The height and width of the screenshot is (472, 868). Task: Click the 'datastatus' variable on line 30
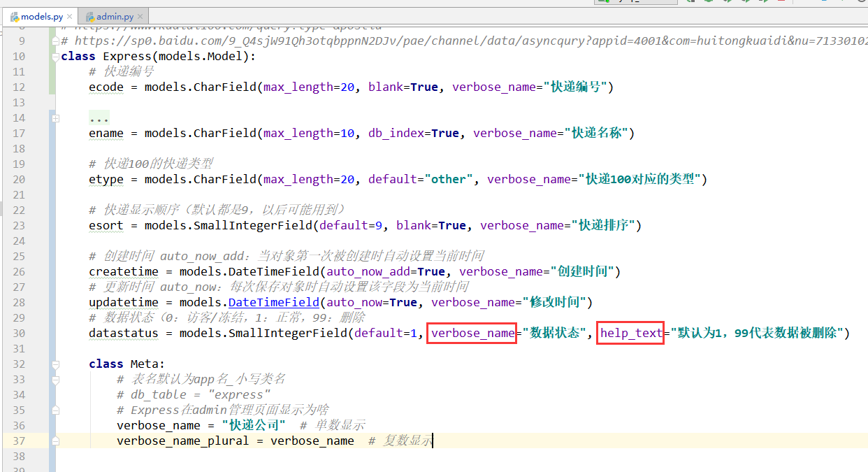point(124,333)
